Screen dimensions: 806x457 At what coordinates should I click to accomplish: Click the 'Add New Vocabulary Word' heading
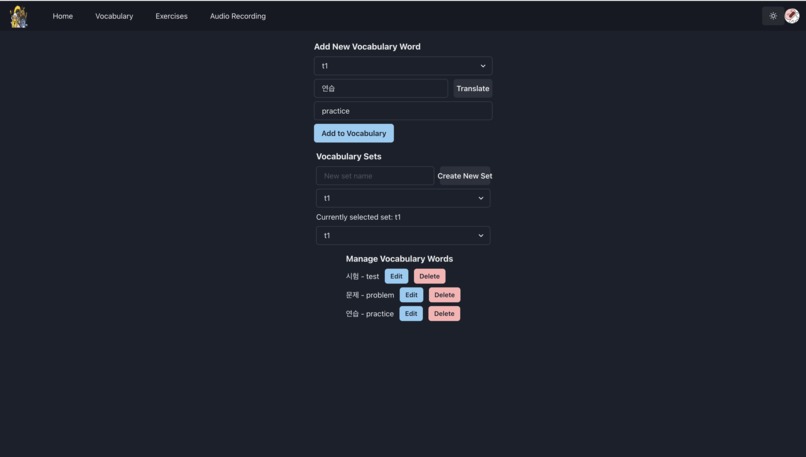tap(367, 47)
